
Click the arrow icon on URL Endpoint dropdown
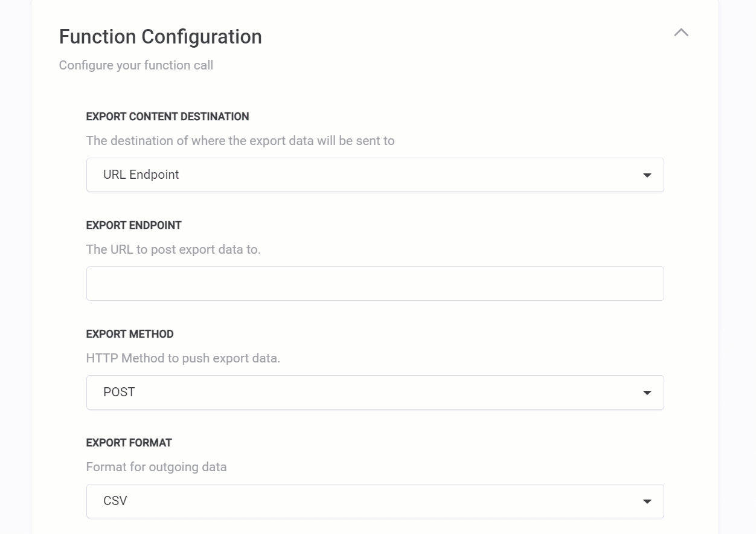pos(647,175)
